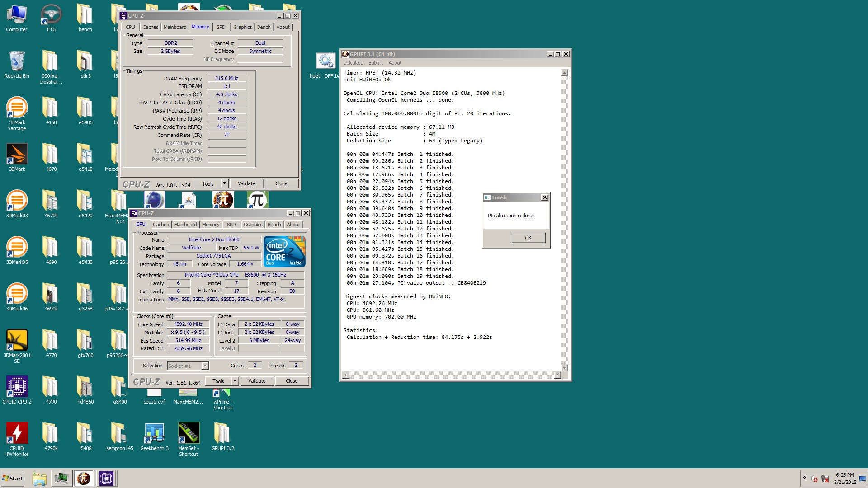
Task: Open the Geekbench 3 shortcut
Action: click(154, 437)
